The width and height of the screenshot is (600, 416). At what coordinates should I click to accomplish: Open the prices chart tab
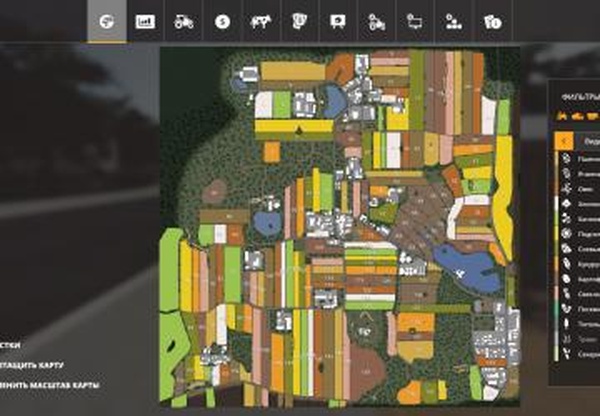(x=145, y=21)
